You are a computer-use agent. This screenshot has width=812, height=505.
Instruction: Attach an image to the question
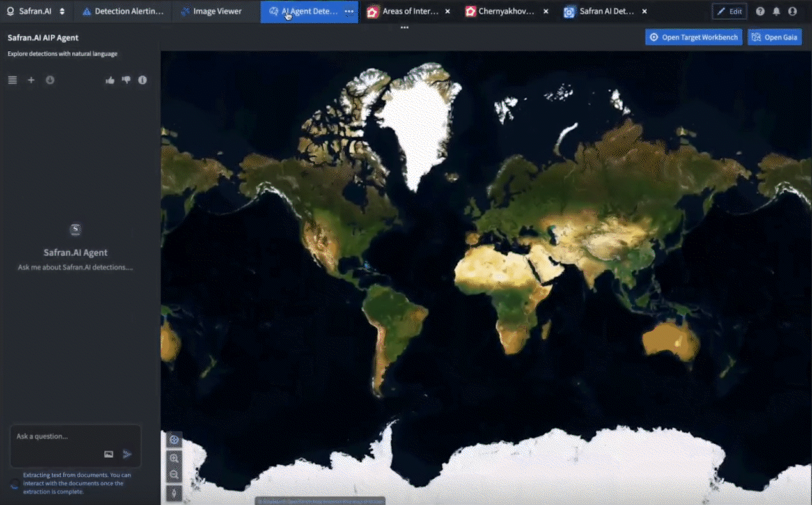pos(109,454)
